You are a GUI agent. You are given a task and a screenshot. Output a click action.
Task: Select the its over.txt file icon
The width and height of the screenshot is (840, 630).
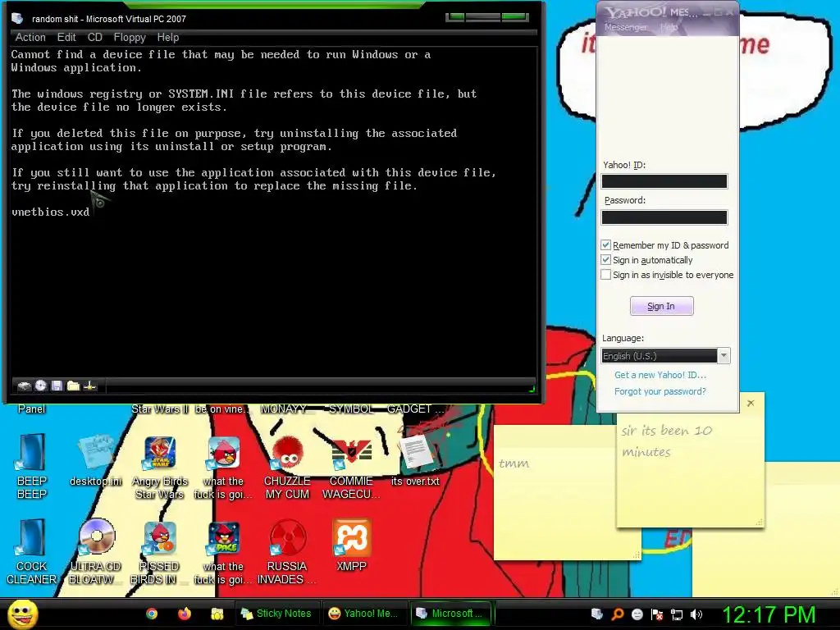coord(415,461)
